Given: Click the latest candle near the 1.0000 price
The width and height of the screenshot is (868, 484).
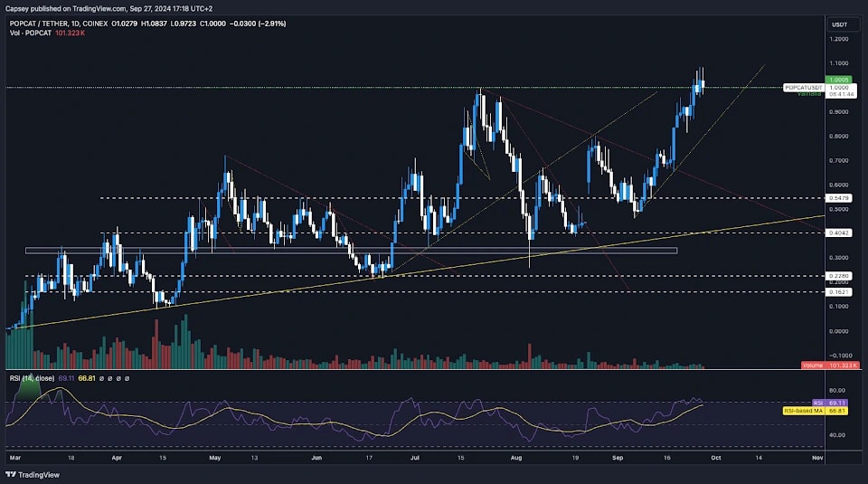Looking at the screenshot, I should point(702,83).
